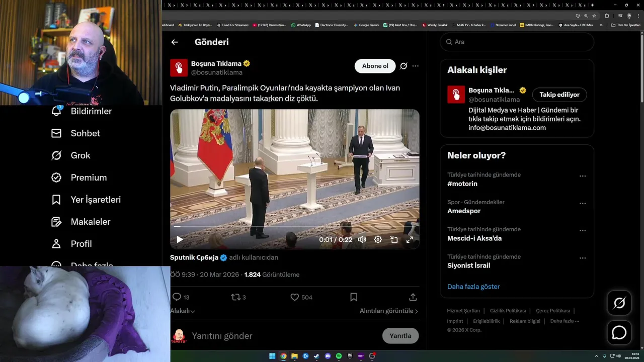Expand hidden bookmarks with the chevron
Viewport: 644px width, 362px height.
[601, 25]
